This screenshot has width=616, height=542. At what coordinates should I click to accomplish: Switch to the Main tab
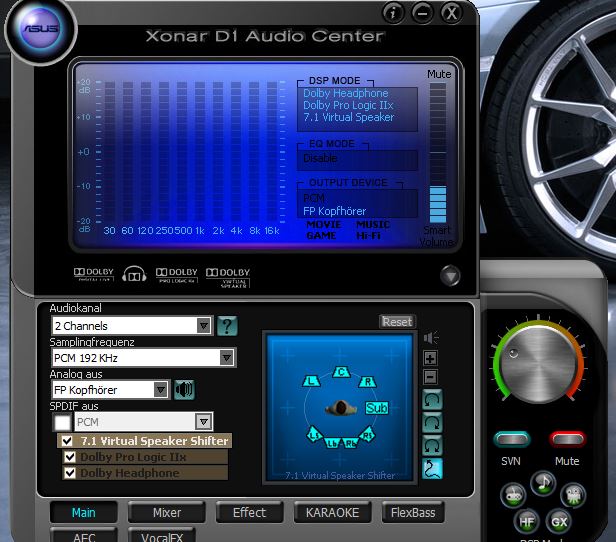click(x=83, y=513)
